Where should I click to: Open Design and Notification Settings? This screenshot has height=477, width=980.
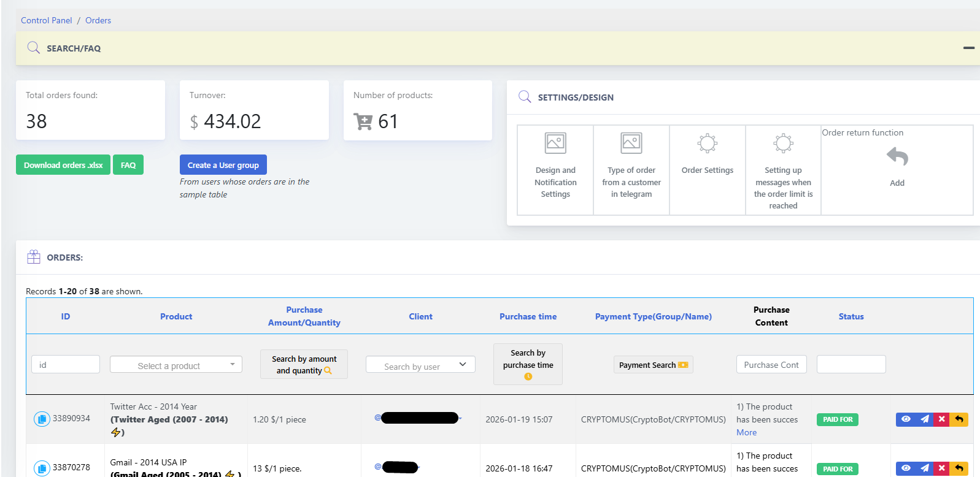tap(555, 170)
